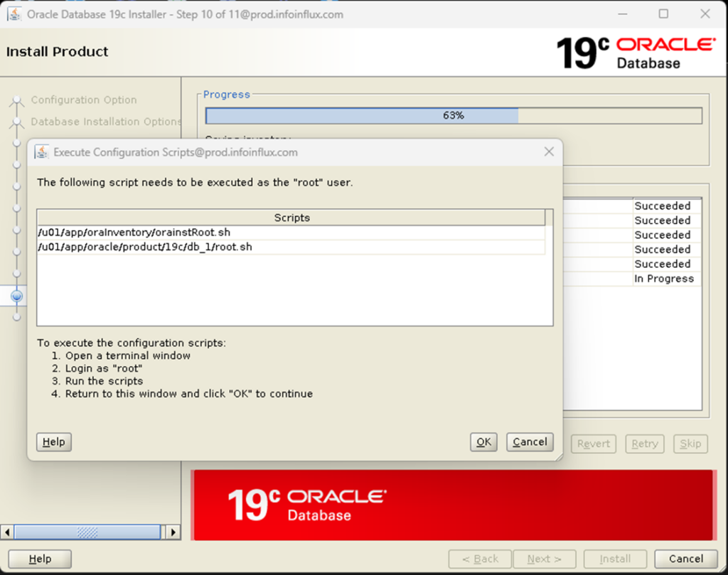Viewport: 728px width, 575px height.
Task: Click the Retry button
Action: click(x=644, y=444)
